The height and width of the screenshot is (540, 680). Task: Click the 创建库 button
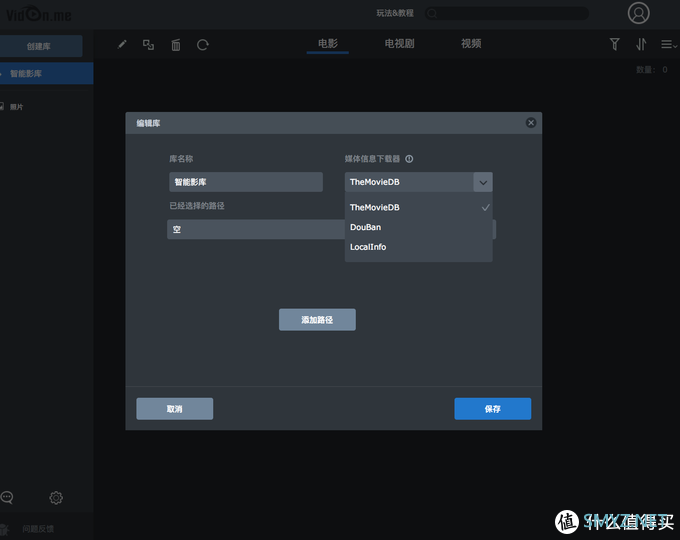click(40, 46)
